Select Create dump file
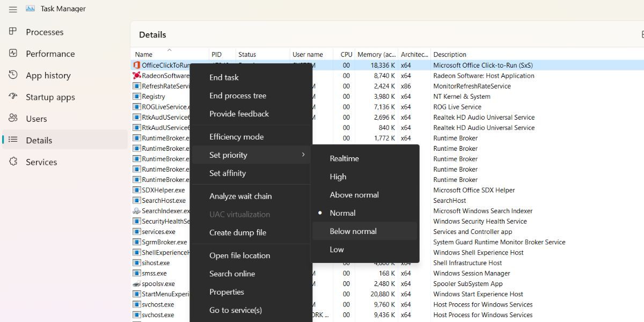The height and width of the screenshot is (322, 644). pyautogui.click(x=251, y=232)
